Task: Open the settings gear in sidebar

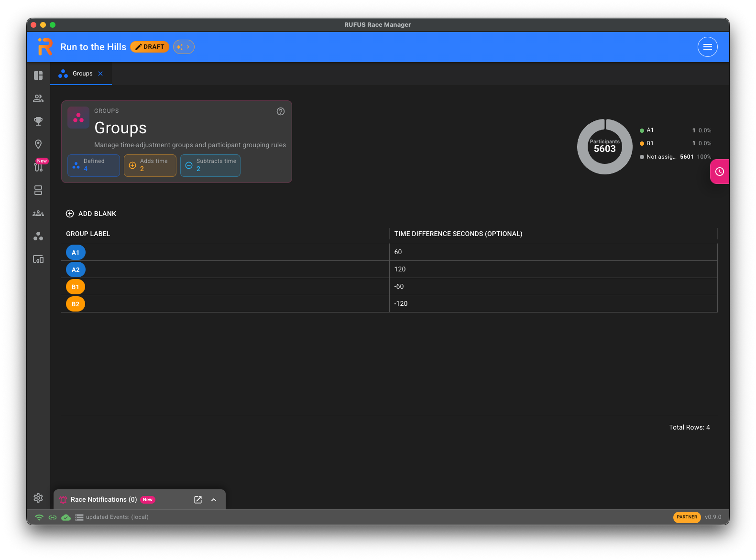Action: 38,498
